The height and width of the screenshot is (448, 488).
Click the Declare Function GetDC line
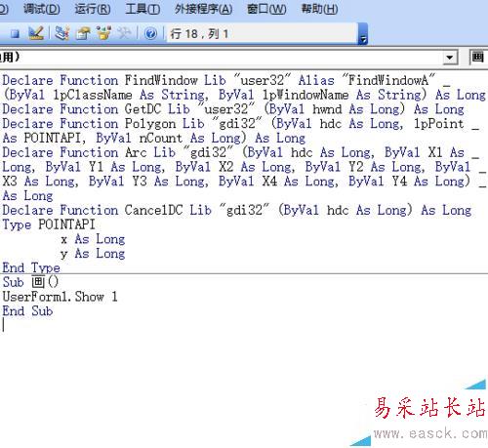[233, 109]
